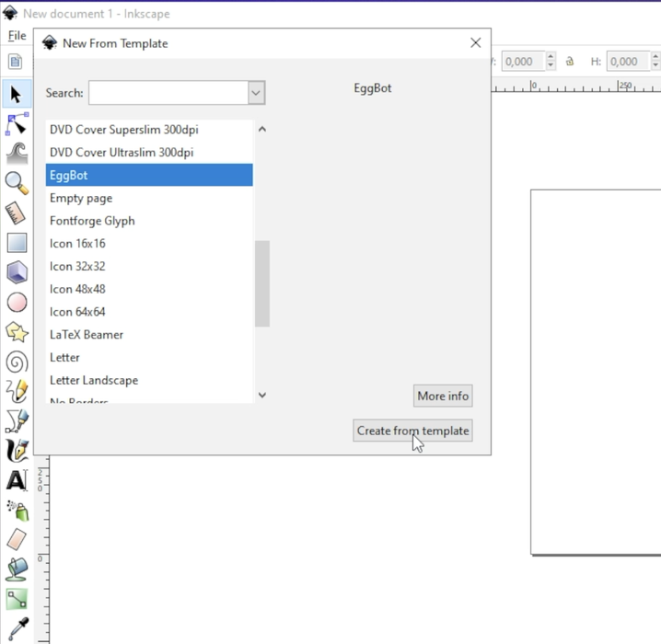Select the Node edit tool
661x644 pixels.
point(17,124)
